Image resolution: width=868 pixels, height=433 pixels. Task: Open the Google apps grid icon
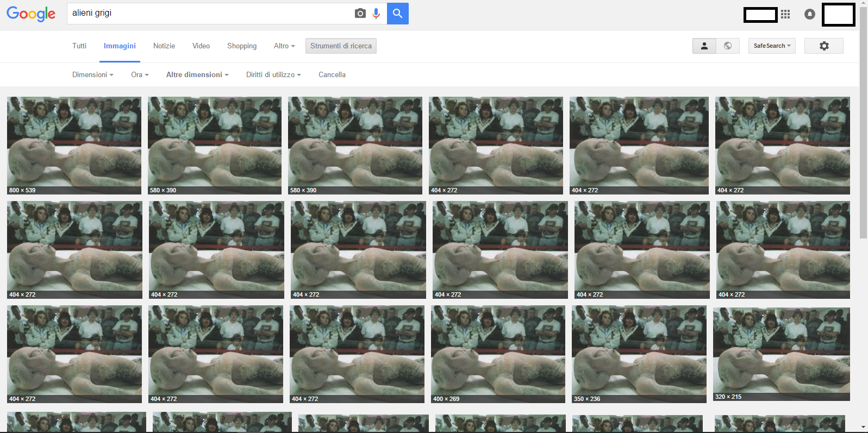click(785, 14)
